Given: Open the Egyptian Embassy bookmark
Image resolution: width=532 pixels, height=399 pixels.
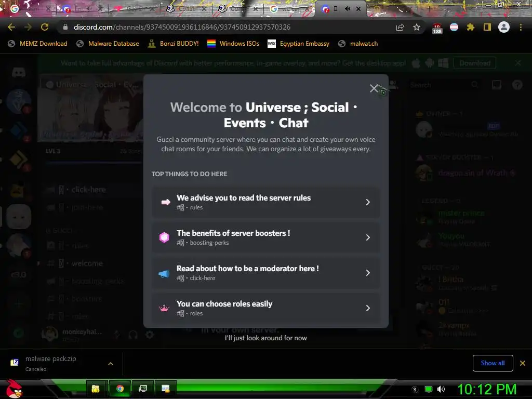Looking at the screenshot, I should pyautogui.click(x=299, y=44).
